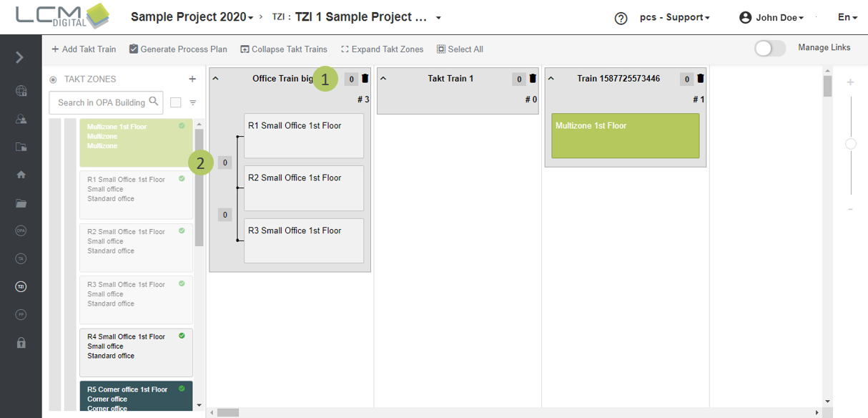Image resolution: width=868 pixels, height=418 pixels.
Task: Delete Train 1587725573446 with trash icon
Action: (x=701, y=79)
